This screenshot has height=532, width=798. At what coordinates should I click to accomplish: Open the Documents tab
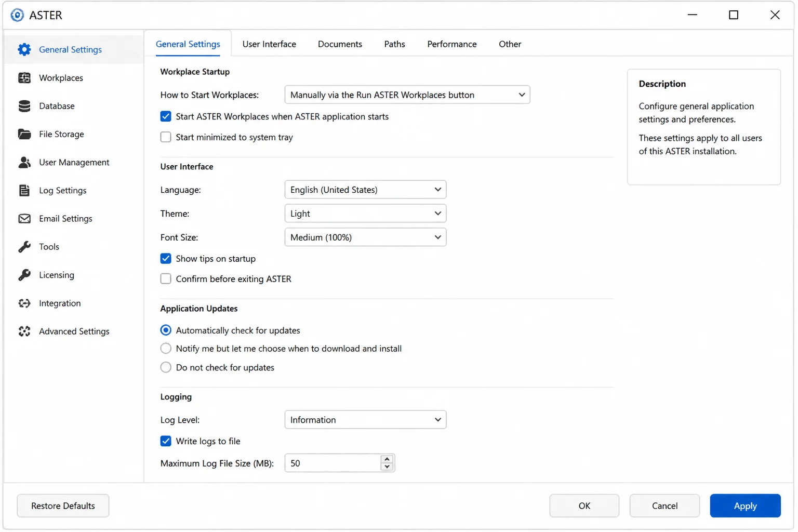point(340,44)
